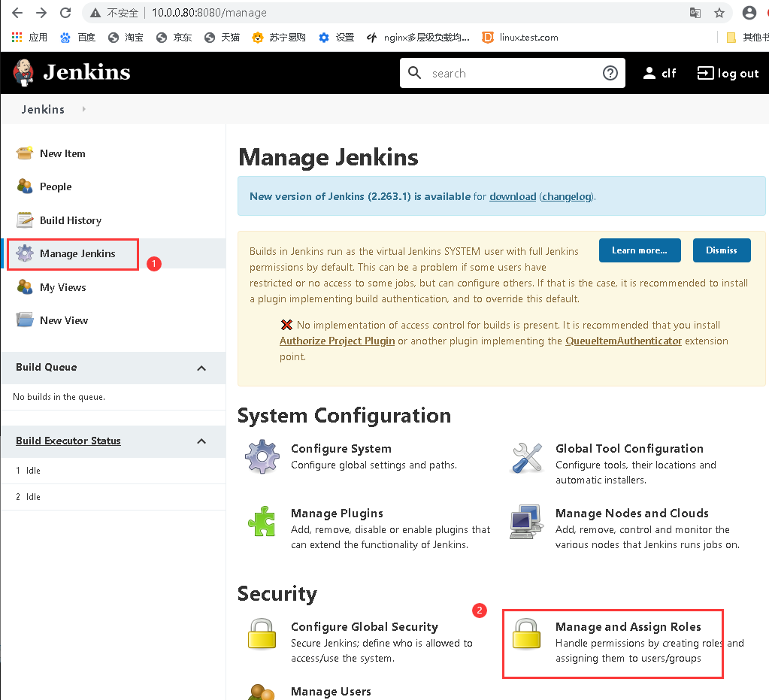The height and width of the screenshot is (700, 769).
Task: Open the 苏宁易购 bookmark
Action: click(279, 38)
